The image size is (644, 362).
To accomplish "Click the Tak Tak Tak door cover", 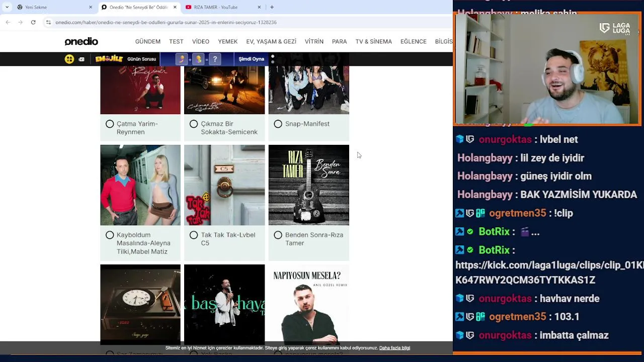I will coord(224,185).
